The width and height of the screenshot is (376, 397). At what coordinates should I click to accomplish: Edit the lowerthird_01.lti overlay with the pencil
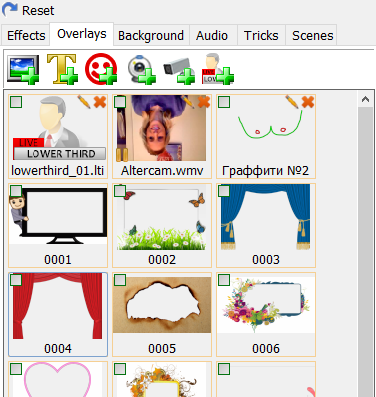point(84,102)
